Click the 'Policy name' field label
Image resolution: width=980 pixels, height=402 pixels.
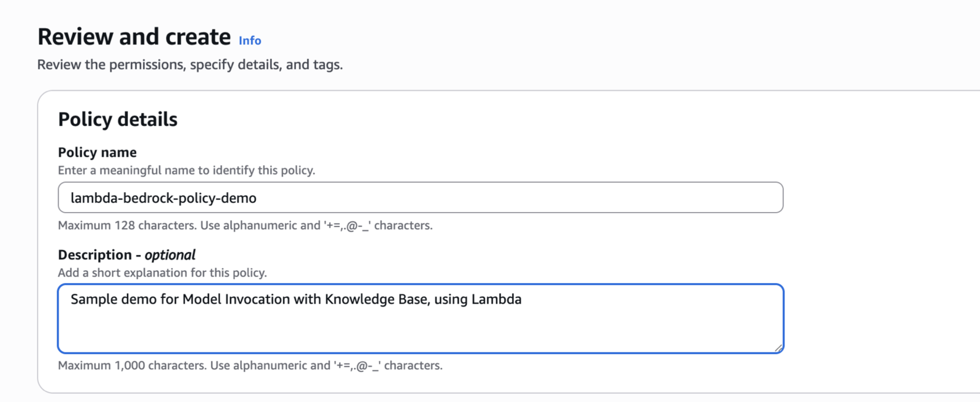pyautogui.click(x=97, y=152)
